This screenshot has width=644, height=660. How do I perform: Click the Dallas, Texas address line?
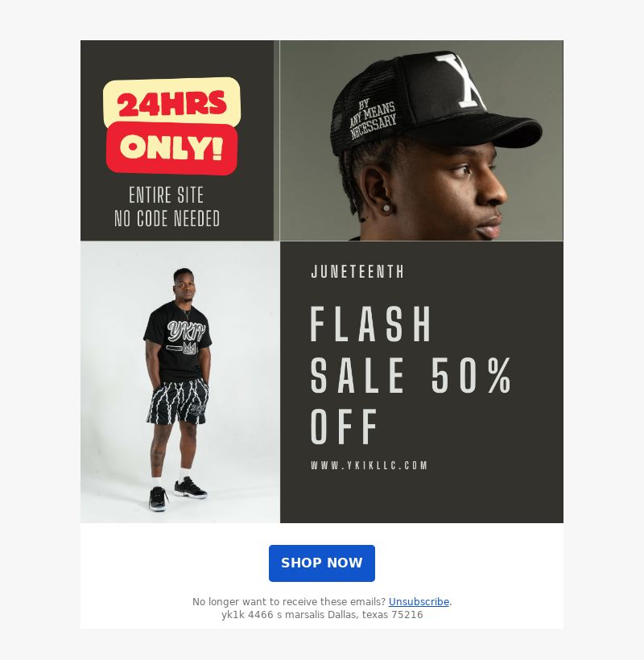(x=322, y=615)
